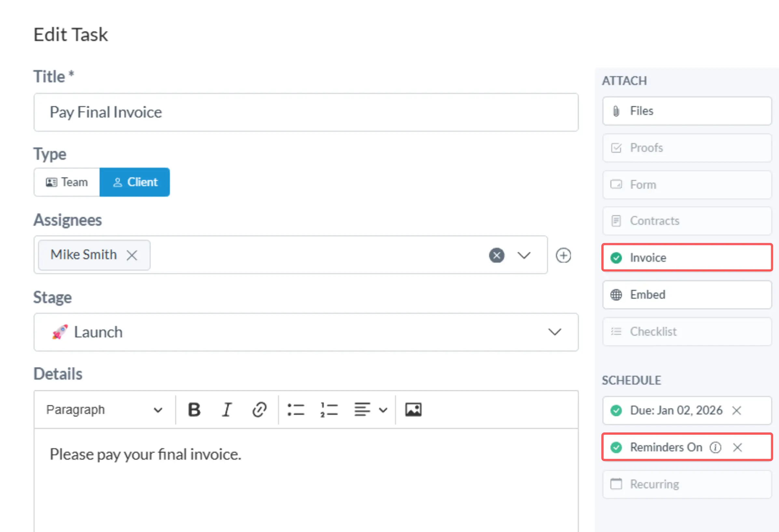Create a bulleted list in Details
This screenshot has width=779, height=532.
coord(296,410)
